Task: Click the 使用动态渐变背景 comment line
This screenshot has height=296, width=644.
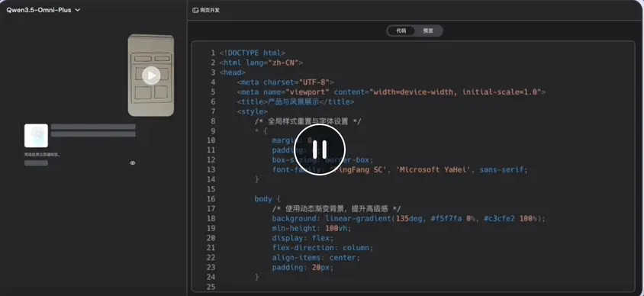Action: pyautogui.click(x=336, y=208)
